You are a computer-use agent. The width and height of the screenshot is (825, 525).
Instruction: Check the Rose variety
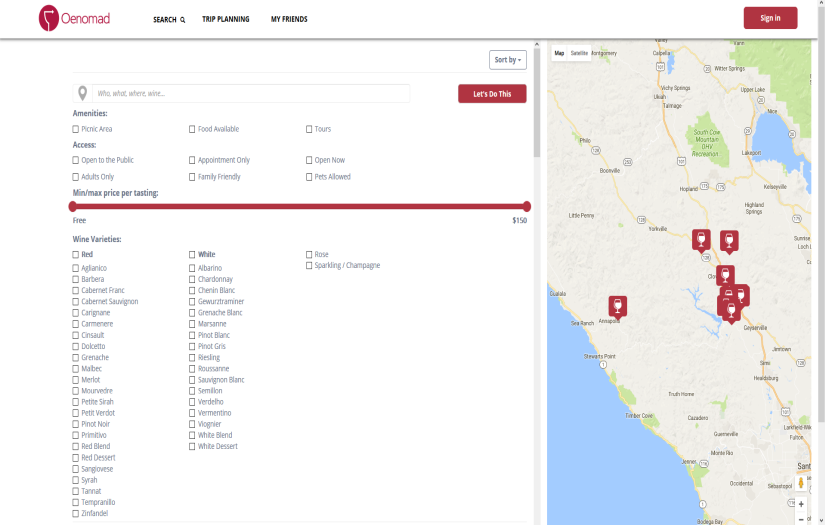309,254
